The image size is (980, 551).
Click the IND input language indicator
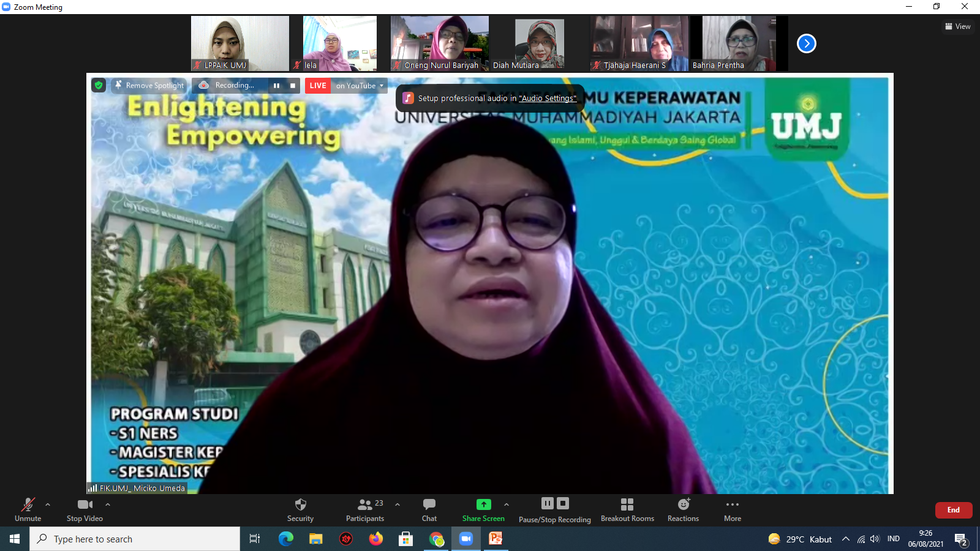click(894, 539)
